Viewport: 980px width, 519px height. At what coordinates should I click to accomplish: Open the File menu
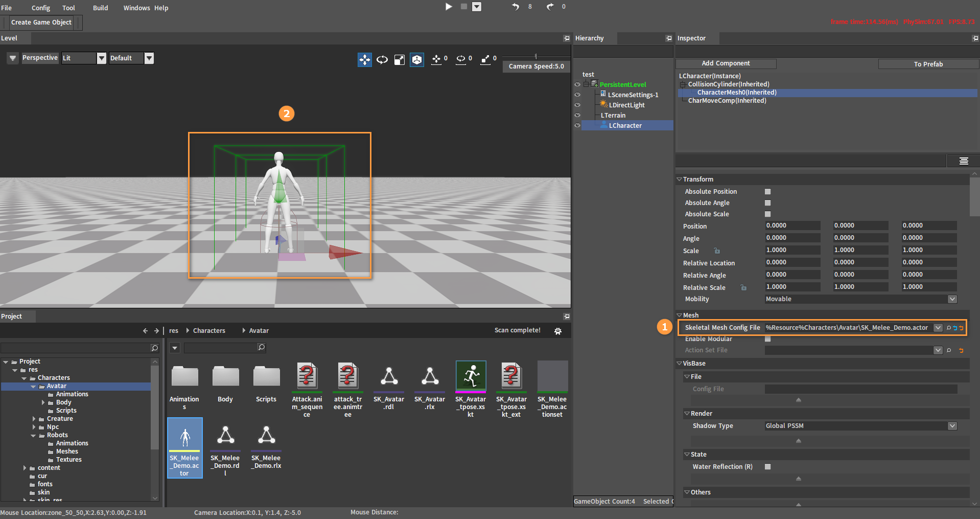[7, 8]
